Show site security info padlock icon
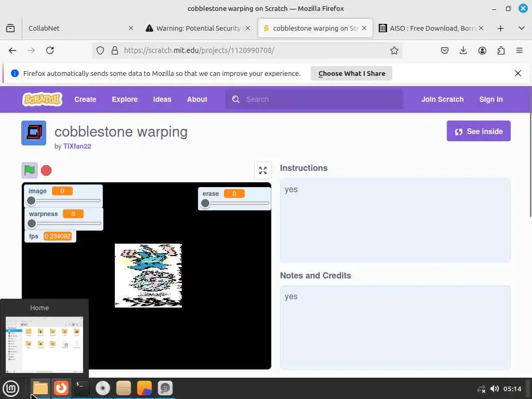 [x=115, y=50]
